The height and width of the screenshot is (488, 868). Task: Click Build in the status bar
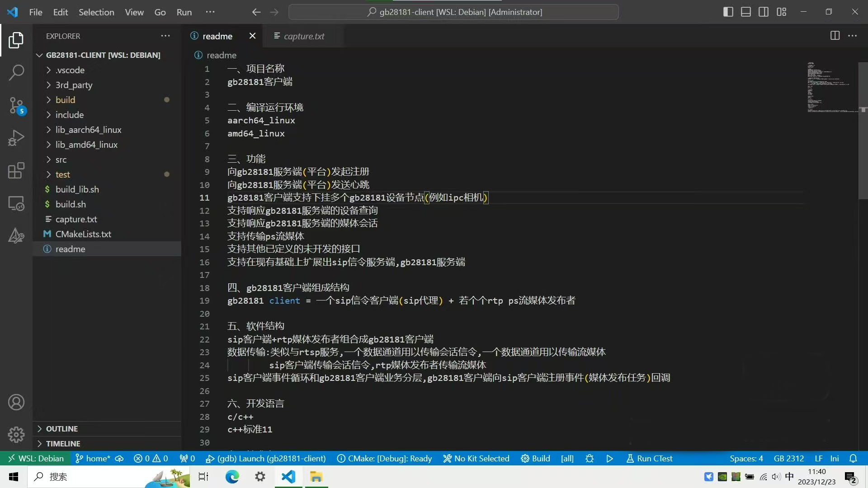click(x=536, y=459)
